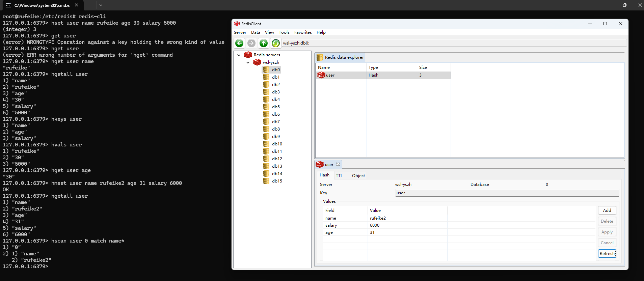Click the db11 database icon
644x281 pixels.
pyautogui.click(x=266, y=151)
